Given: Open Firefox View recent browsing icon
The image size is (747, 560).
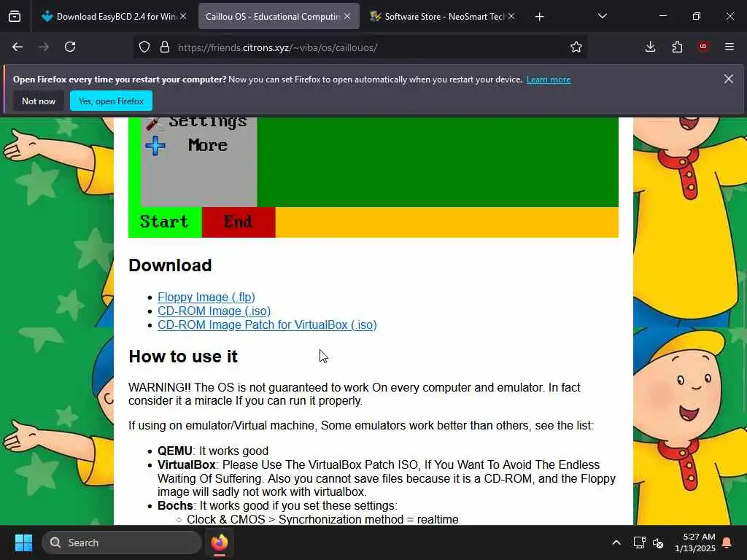Looking at the screenshot, I should coord(15,17).
